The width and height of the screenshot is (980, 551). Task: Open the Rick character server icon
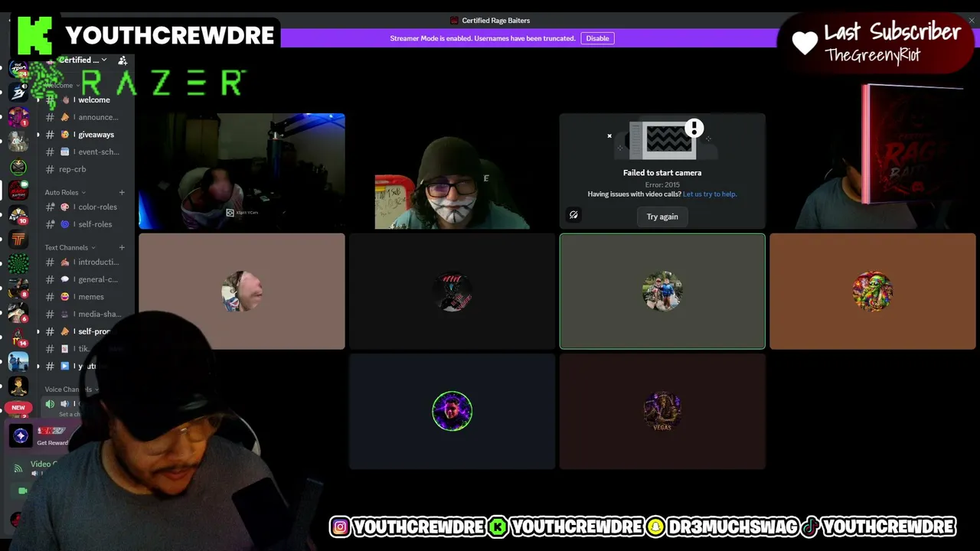[18, 142]
